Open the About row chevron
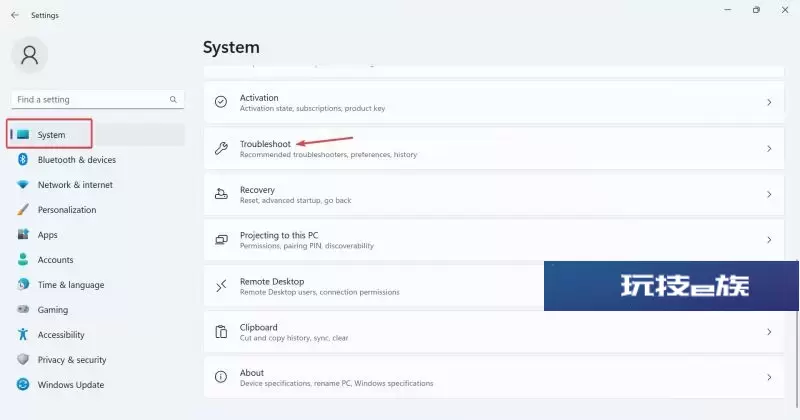800x420 pixels. (769, 377)
